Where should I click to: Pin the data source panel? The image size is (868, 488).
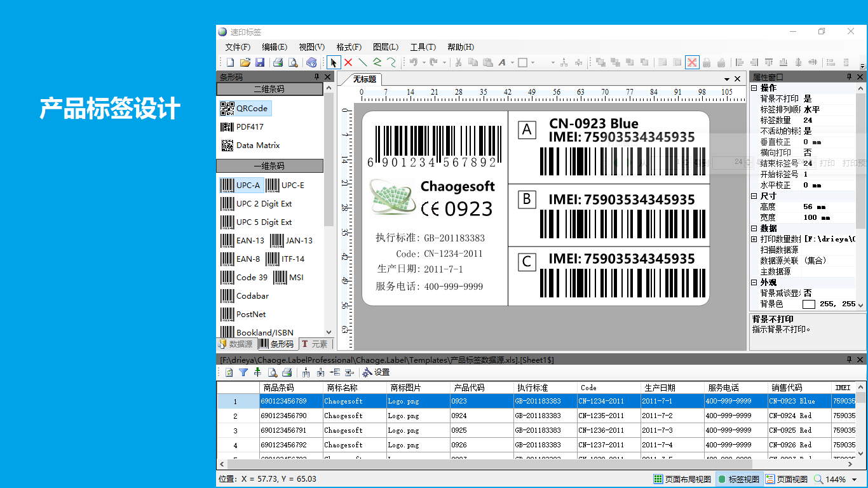850,360
